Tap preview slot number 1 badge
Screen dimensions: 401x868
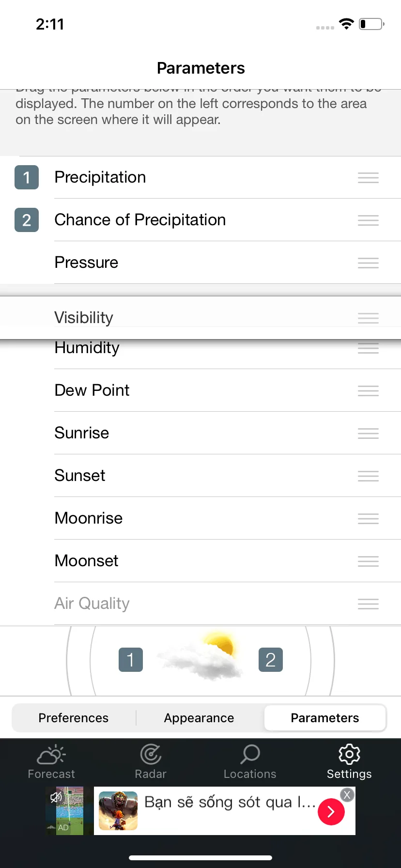(131, 660)
